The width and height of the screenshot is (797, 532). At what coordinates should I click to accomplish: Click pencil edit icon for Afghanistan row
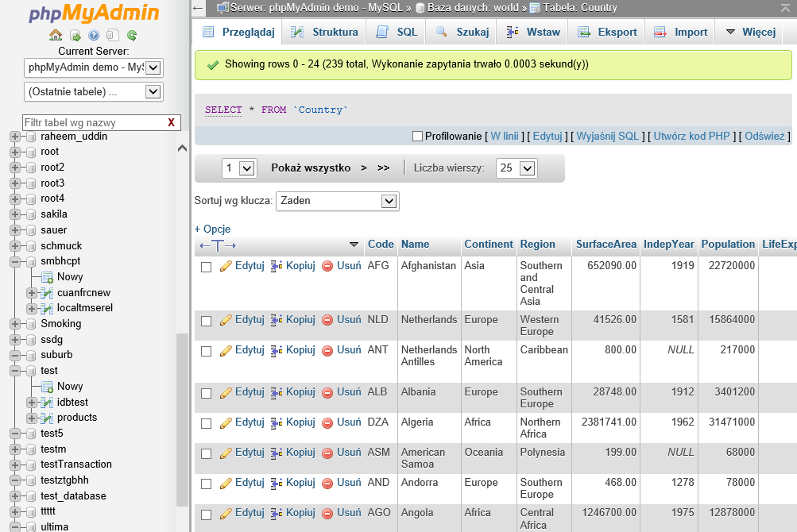tap(226, 266)
